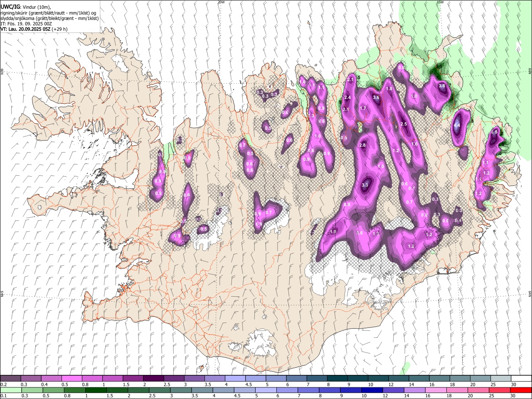The image size is (532, 399).
Task: Click the 15W longitude label
Action: pos(440,2)
